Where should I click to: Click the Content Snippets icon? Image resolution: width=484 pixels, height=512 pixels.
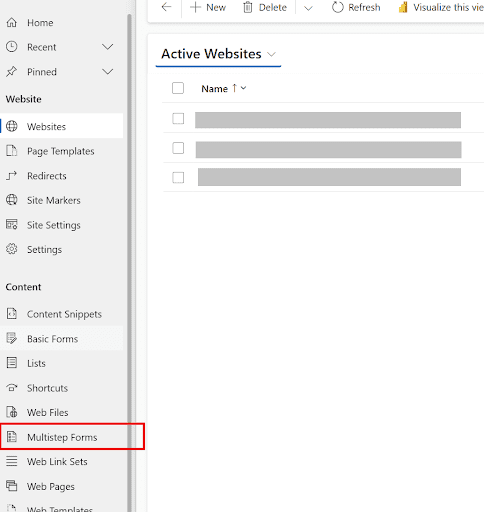[12, 314]
